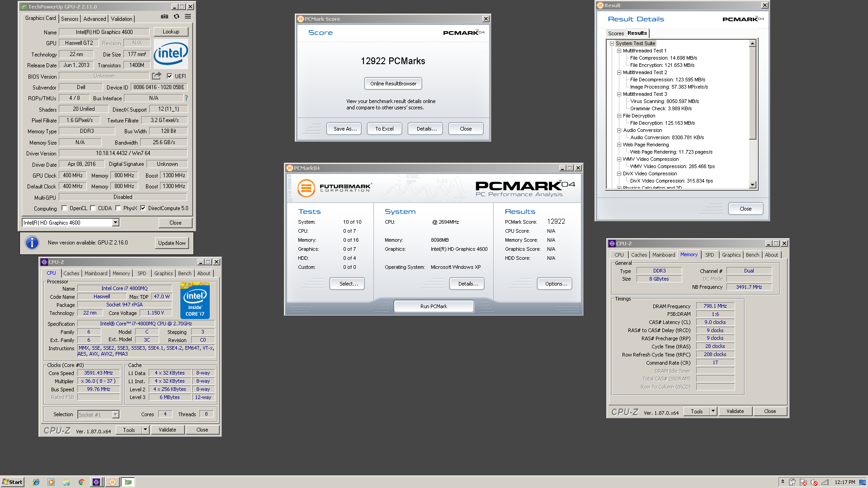The height and width of the screenshot is (488, 868).
Task: Open the GPU-Z hamburger menu
Action: coord(188,17)
